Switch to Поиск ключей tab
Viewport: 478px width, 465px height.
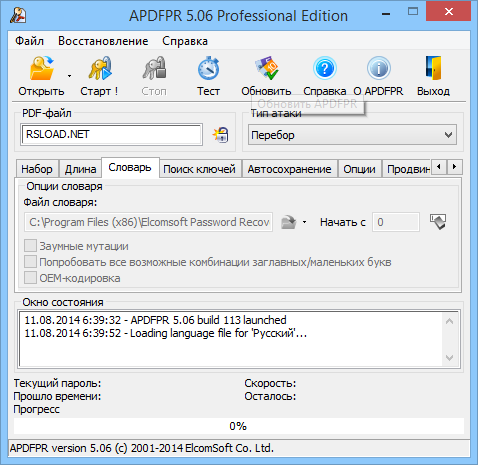point(199,169)
